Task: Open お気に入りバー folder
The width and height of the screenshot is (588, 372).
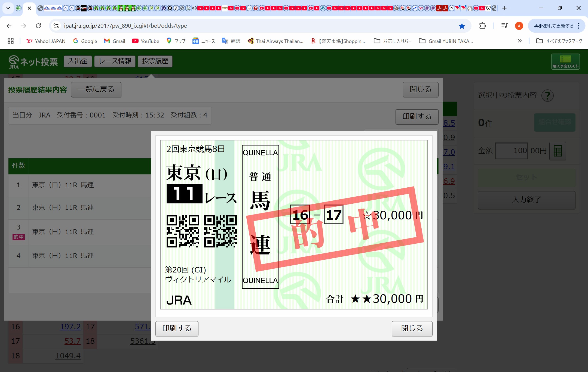Action: [393, 41]
